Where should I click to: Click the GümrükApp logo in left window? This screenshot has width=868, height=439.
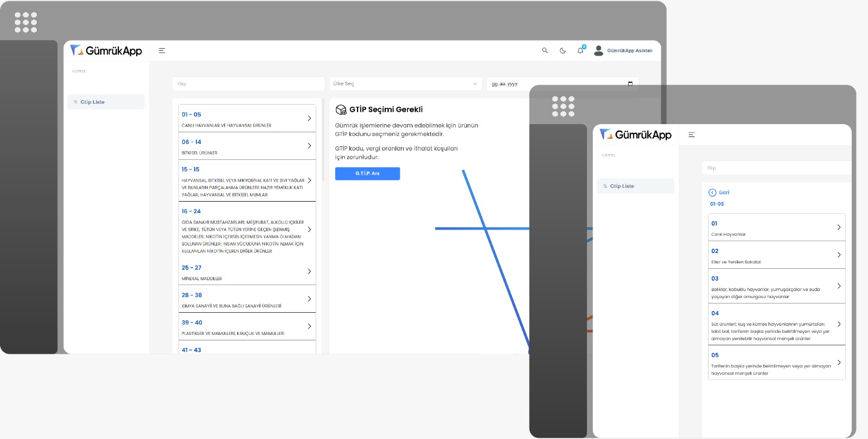tap(106, 50)
